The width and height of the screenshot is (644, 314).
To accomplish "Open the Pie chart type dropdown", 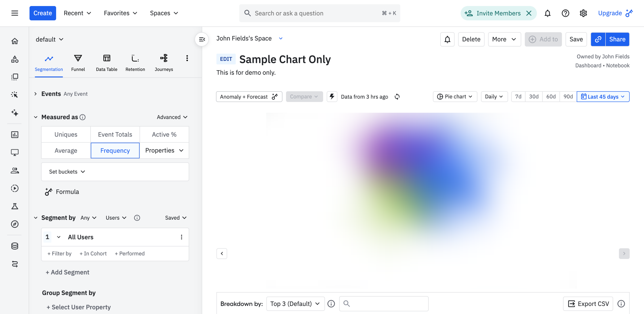I will coord(455,97).
